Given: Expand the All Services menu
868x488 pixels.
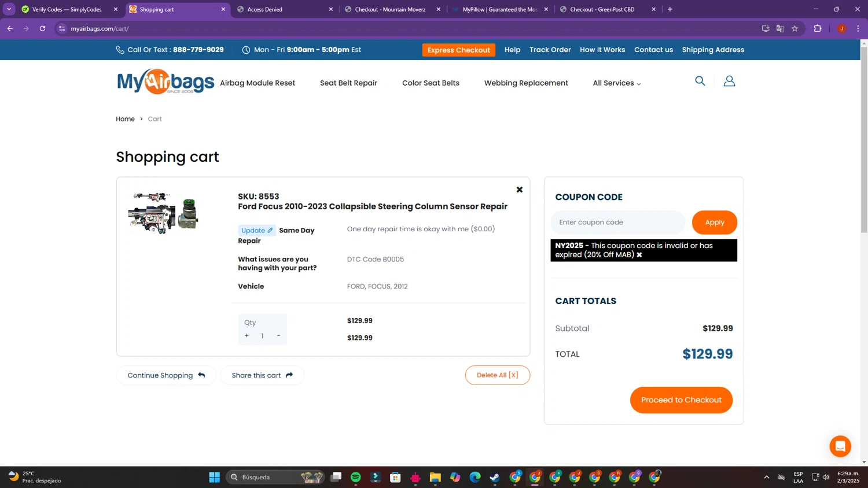Looking at the screenshot, I should (616, 83).
